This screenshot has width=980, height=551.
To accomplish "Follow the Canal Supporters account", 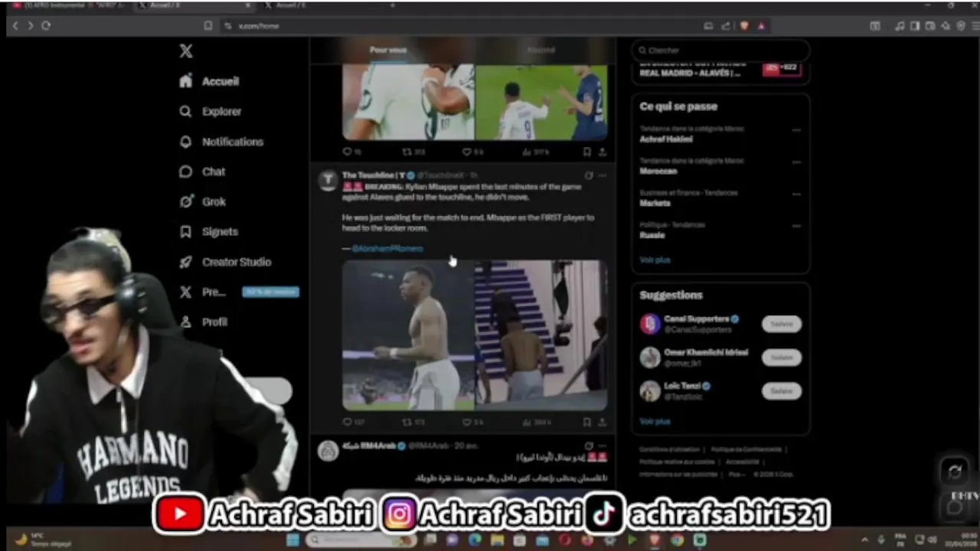I will pos(782,324).
